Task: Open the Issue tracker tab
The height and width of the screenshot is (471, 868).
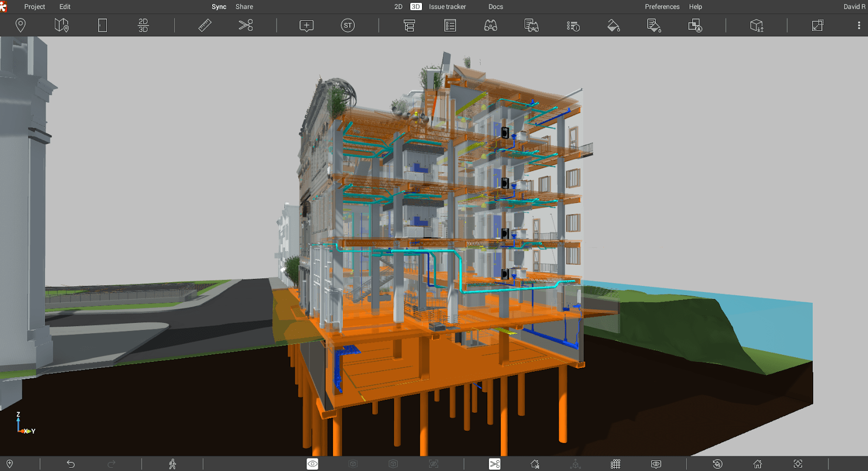Action: coord(448,7)
